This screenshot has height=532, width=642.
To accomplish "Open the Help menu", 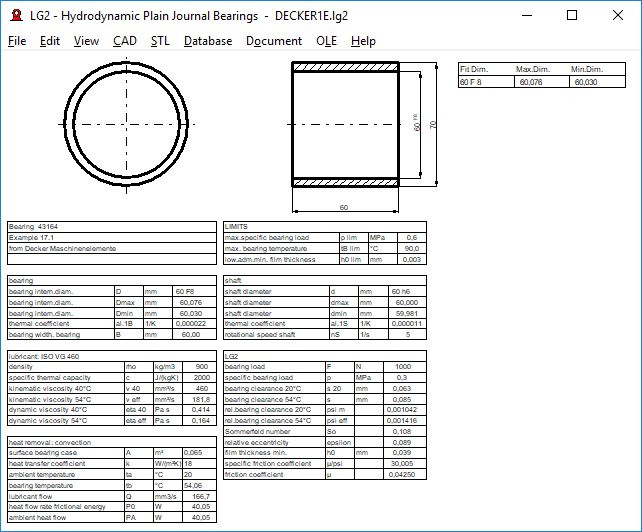I will [x=363, y=41].
